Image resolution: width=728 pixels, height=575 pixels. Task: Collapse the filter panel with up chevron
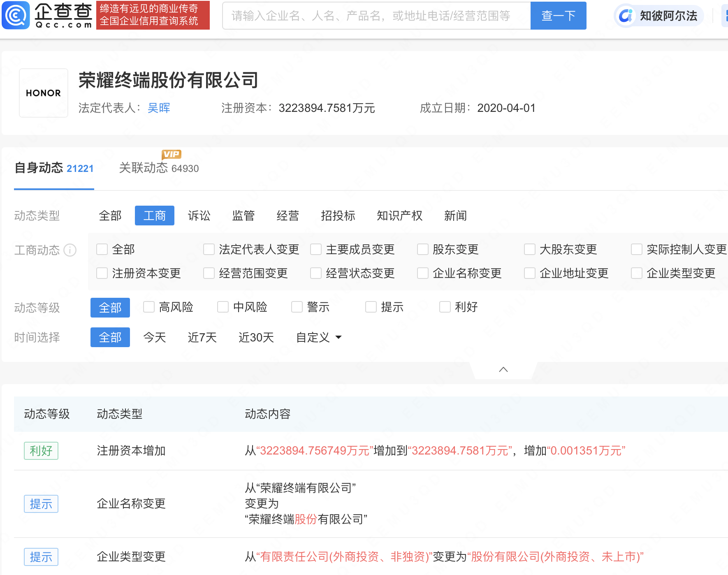coord(503,369)
